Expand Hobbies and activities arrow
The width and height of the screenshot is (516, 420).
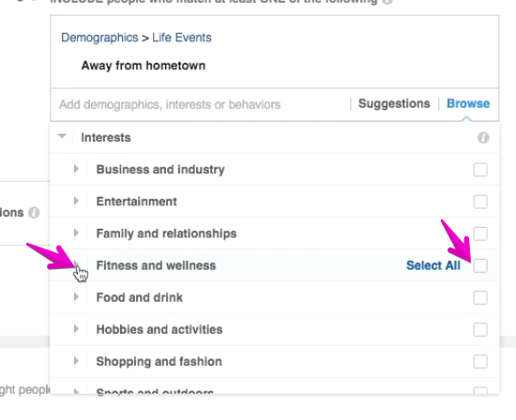(76, 329)
